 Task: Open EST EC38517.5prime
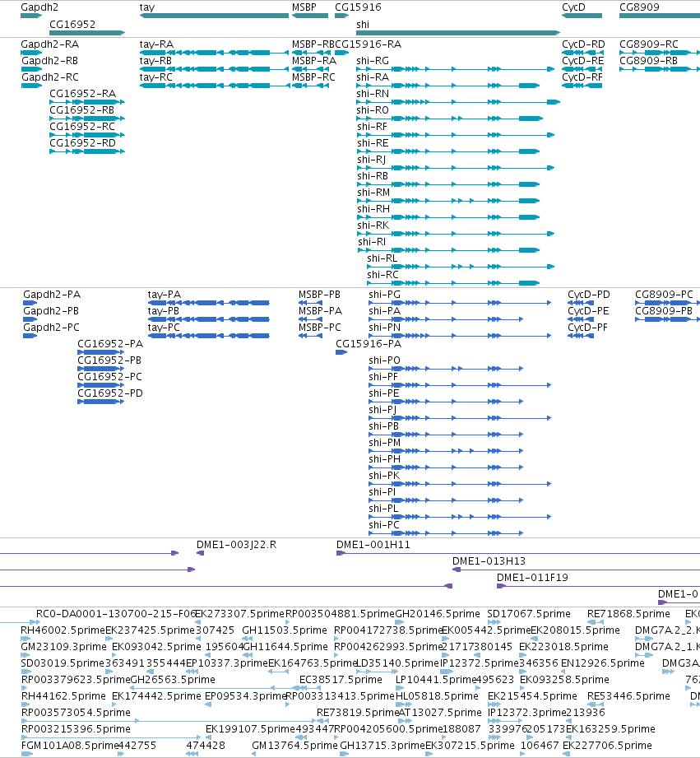[x=341, y=680]
